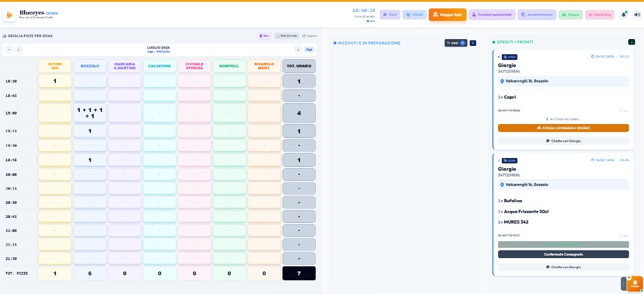Viewport: 644px width, 294px height.
Task: Open Chatta con Giorgio on Capri order
Action: click(563, 140)
